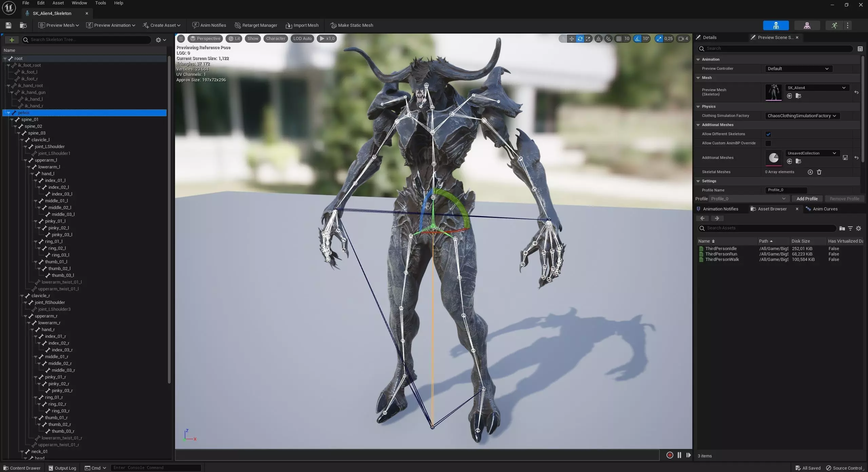Switch to Animation mode running-man icon

[834, 25]
